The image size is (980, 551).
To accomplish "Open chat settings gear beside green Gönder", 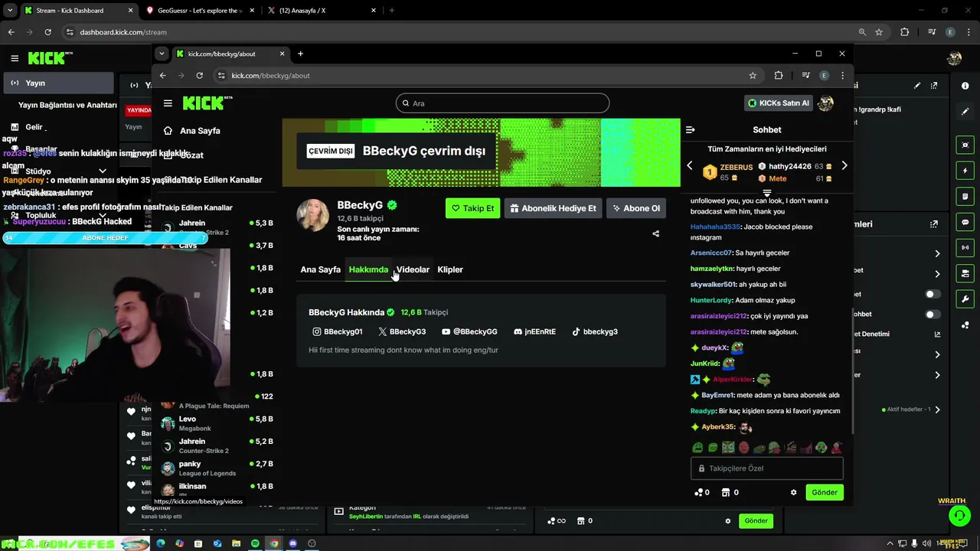I will pos(793,492).
